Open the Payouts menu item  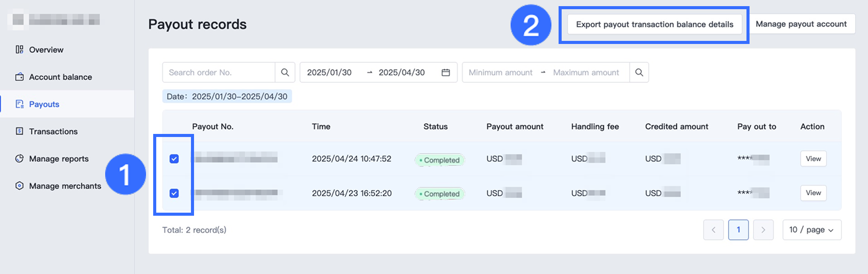[44, 104]
